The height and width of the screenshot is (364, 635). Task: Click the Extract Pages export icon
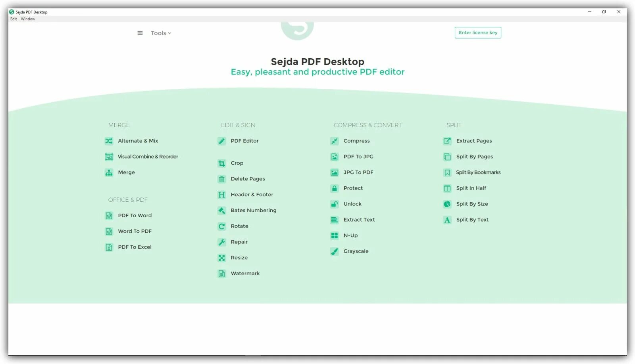coord(447,141)
